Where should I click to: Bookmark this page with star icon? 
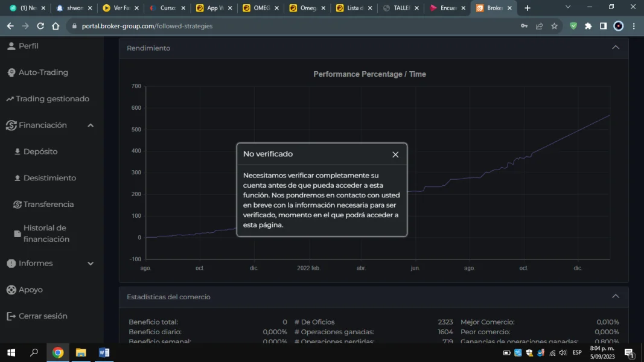tap(554, 26)
